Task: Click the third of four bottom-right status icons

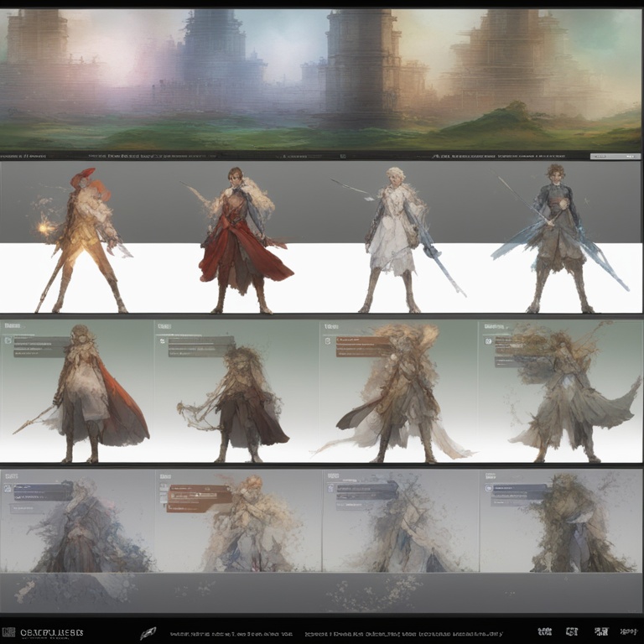Action: (600, 631)
